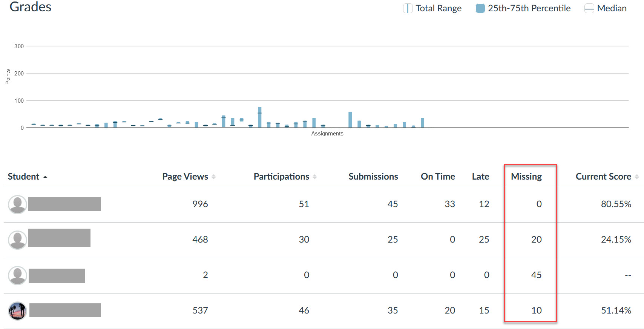Open avatar of student with 468 page views
Image resolution: width=644 pixels, height=329 pixels.
17,240
